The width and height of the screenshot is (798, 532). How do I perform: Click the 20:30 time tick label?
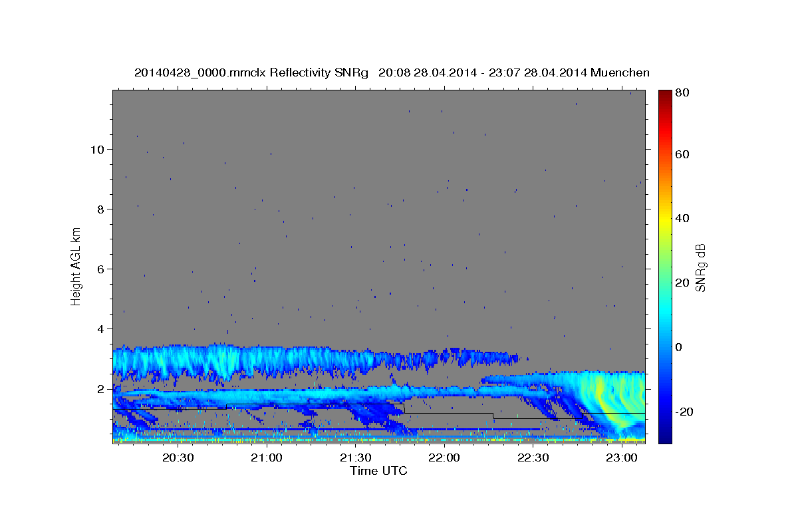click(178, 458)
